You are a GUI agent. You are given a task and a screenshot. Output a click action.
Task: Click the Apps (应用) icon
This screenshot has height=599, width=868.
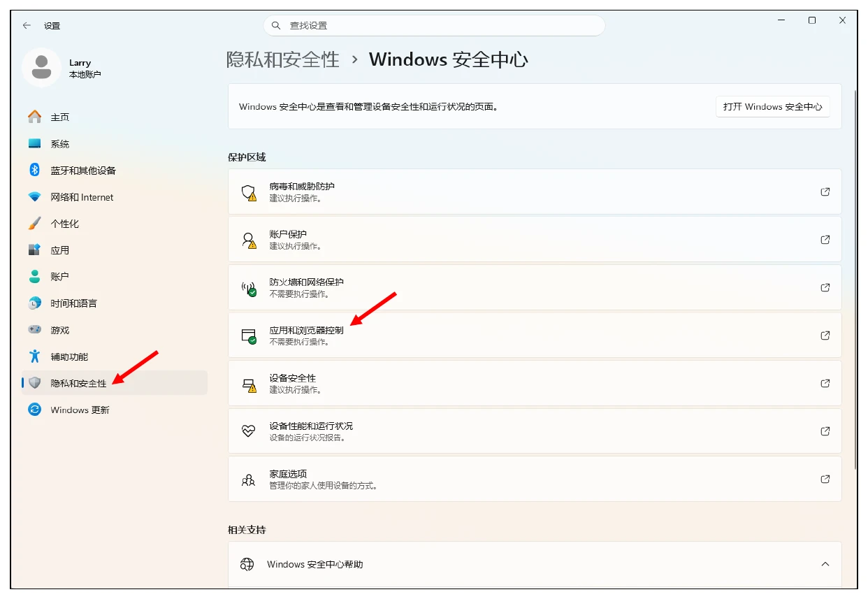35,250
